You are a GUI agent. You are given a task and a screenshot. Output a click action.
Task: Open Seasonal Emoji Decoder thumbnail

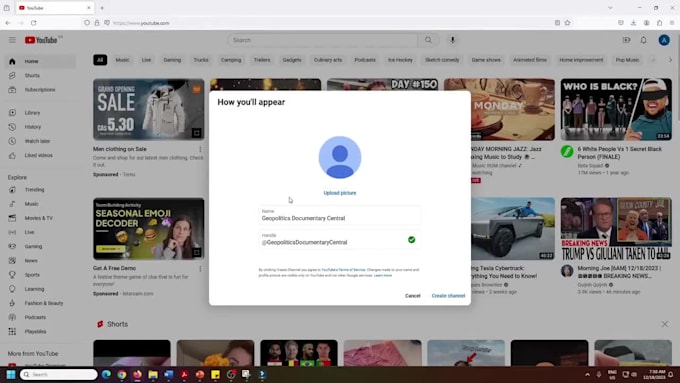point(148,229)
